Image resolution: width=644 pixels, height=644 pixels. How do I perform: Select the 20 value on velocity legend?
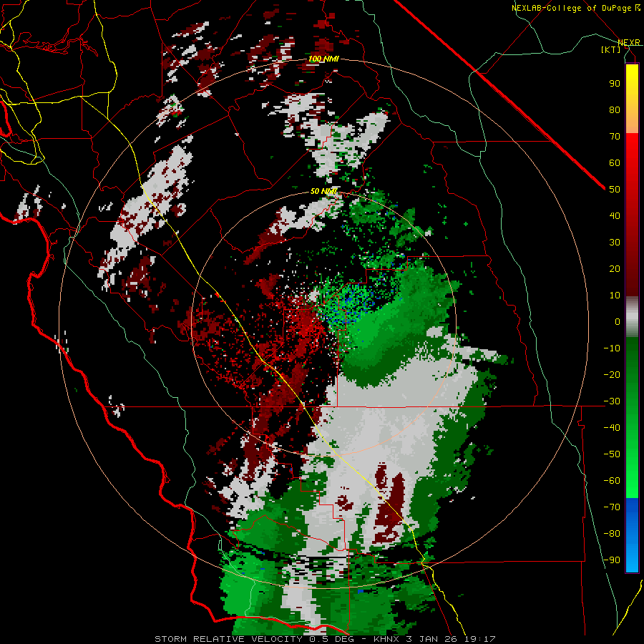615,268
